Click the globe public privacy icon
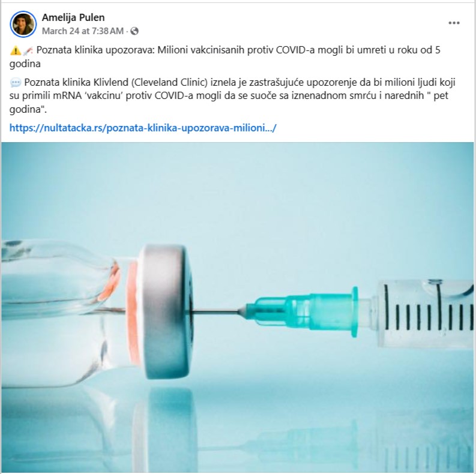The height and width of the screenshot is (474, 476). click(x=134, y=31)
